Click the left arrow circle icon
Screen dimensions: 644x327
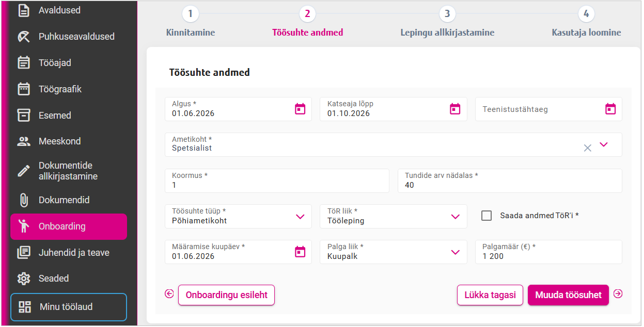pos(169,294)
